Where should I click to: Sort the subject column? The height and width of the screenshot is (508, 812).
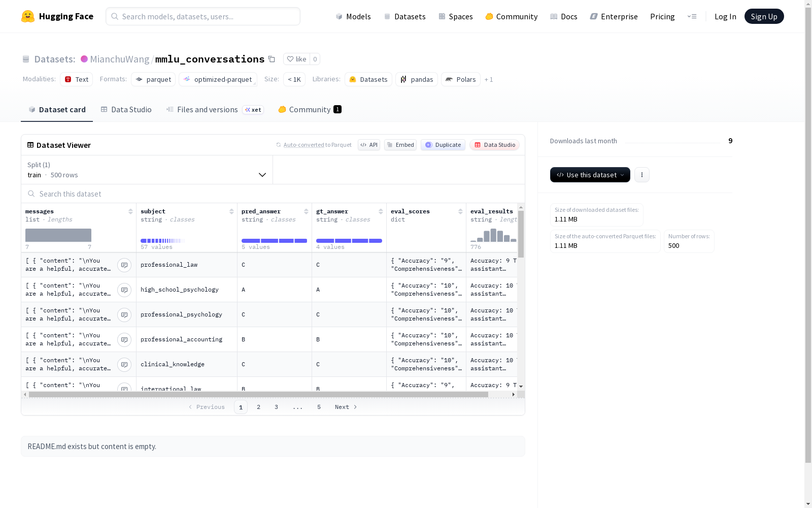pyautogui.click(x=231, y=211)
